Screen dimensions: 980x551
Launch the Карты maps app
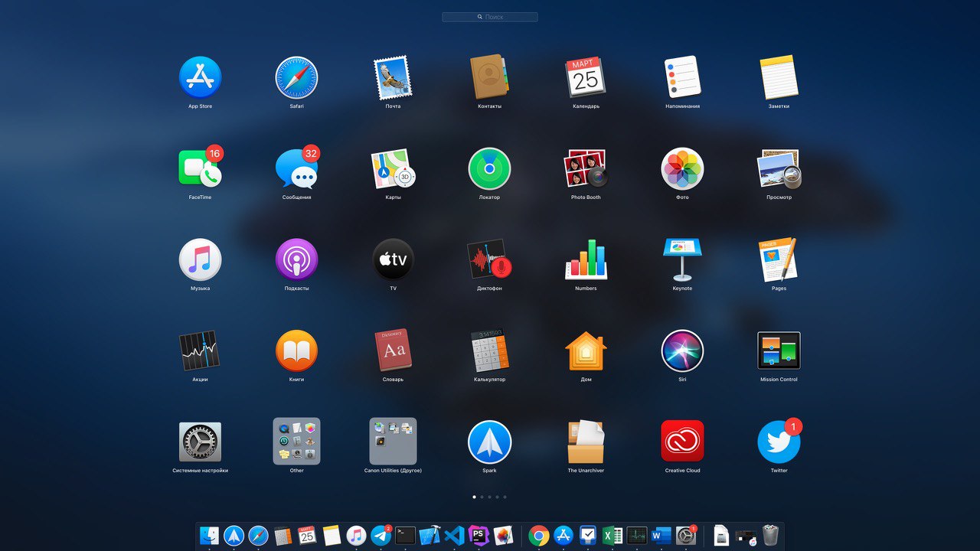click(393, 168)
